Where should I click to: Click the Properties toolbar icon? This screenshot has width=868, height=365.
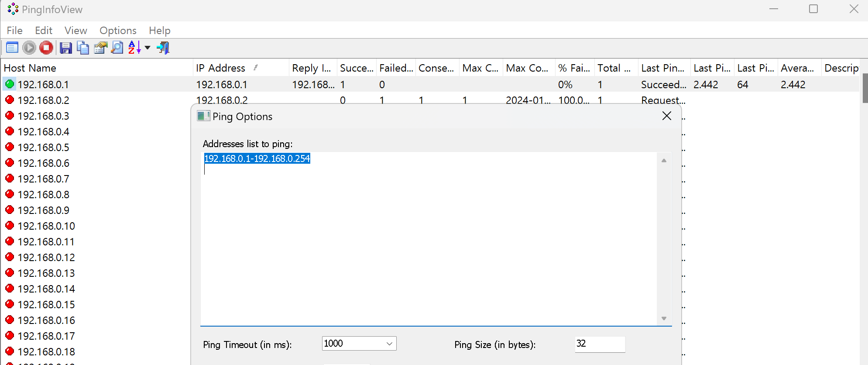pos(100,48)
